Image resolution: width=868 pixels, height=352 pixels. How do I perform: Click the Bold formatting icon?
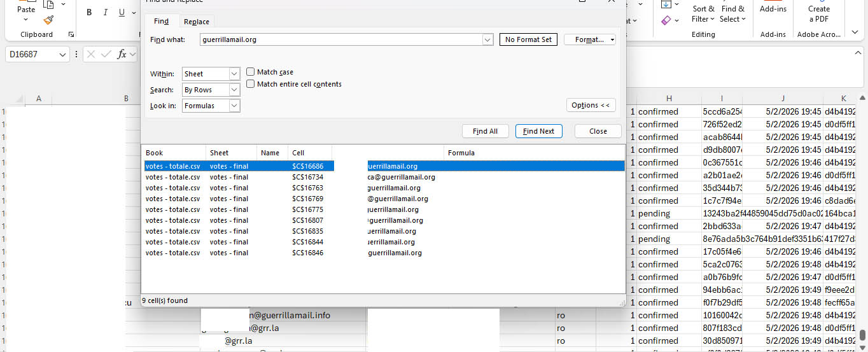89,13
